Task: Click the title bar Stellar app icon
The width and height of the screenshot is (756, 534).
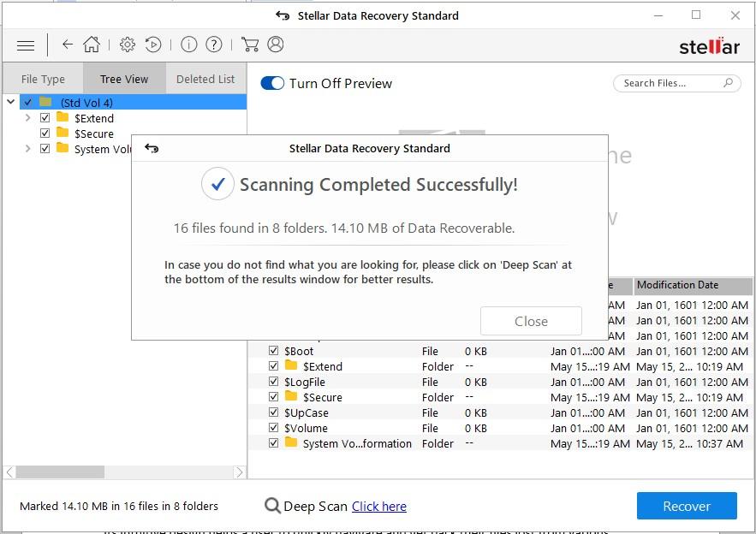Action: [283, 15]
